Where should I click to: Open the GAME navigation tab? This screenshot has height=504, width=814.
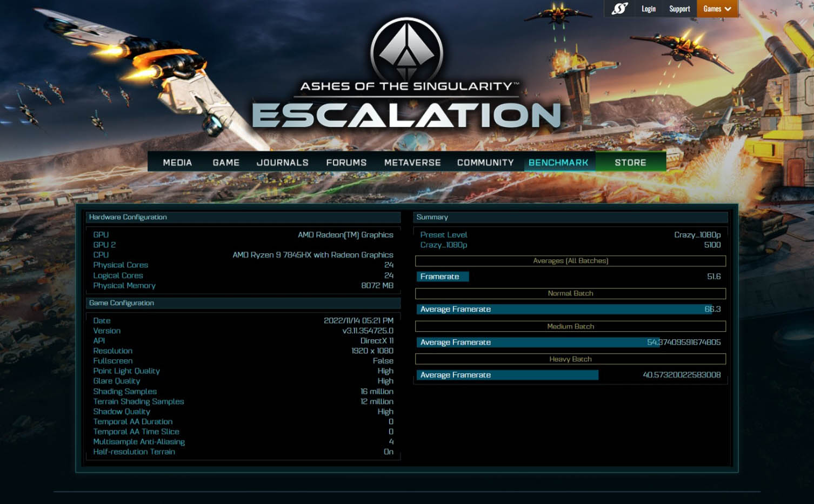pyautogui.click(x=226, y=162)
